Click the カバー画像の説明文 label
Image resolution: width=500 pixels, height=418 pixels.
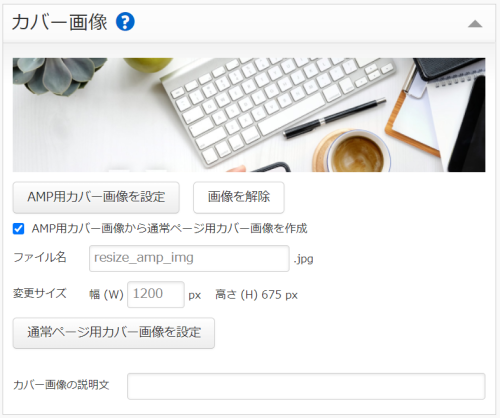coord(61,385)
